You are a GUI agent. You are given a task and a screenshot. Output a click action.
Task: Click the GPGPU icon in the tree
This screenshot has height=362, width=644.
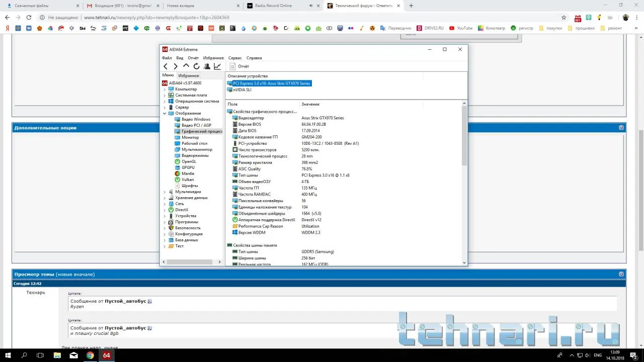click(x=177, y=168)
